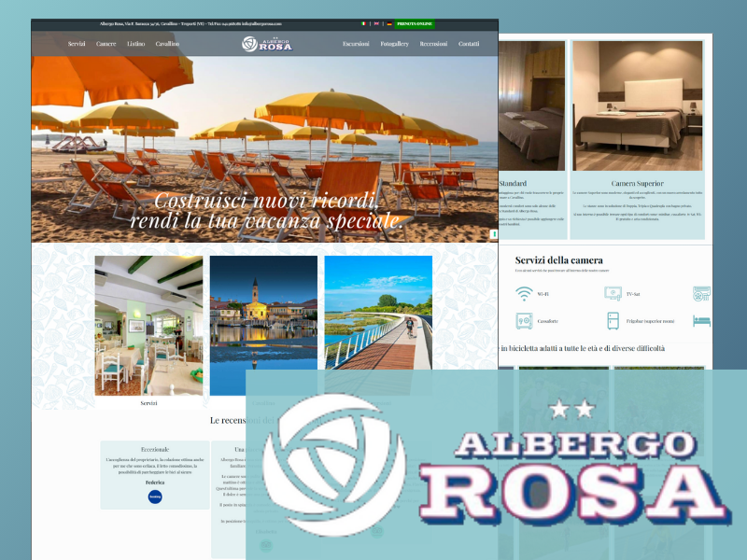This screenshot has width=747, height=560.
Task: Open the Standard room photo
Action: (531, 105)
